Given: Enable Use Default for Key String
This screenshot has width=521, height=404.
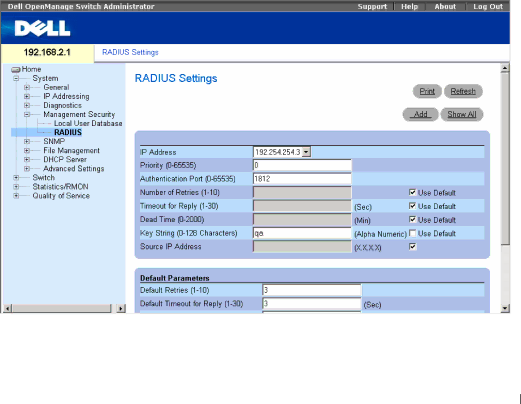Looking at the screenshot, I should click(412, 233).
